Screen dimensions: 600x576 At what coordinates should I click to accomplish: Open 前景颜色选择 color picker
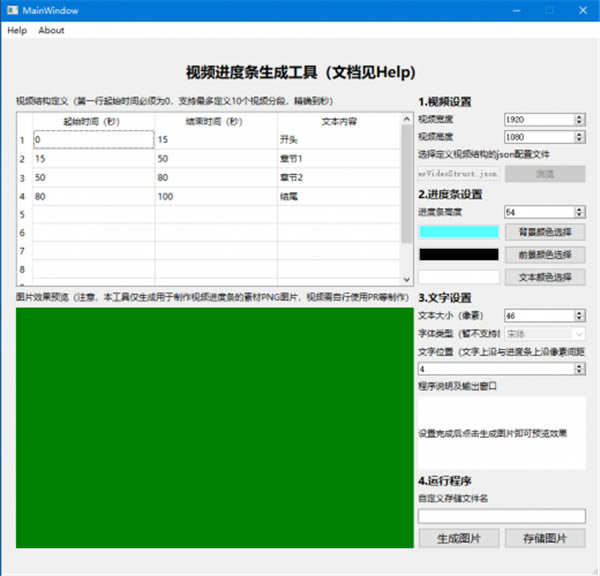545,255
